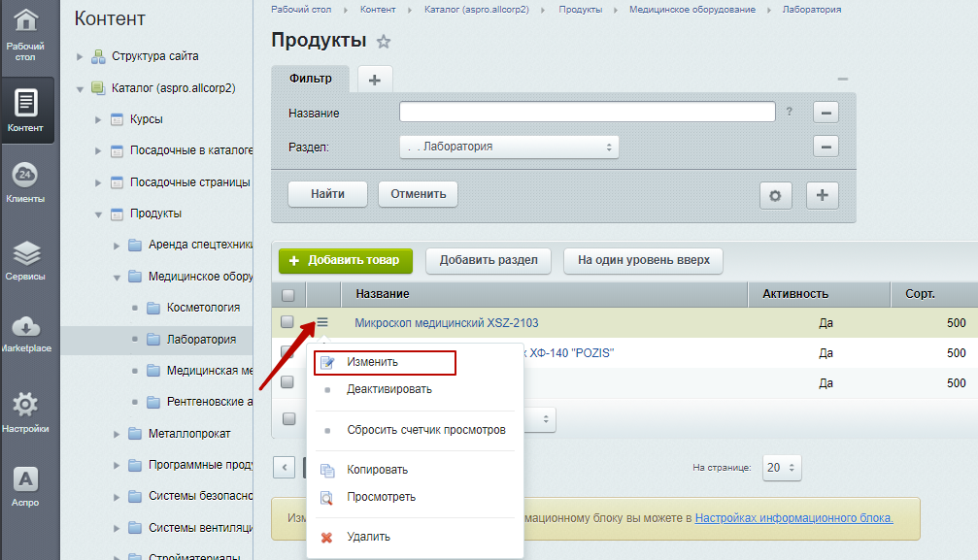Click the Отменить filter button

pos(418,194)
